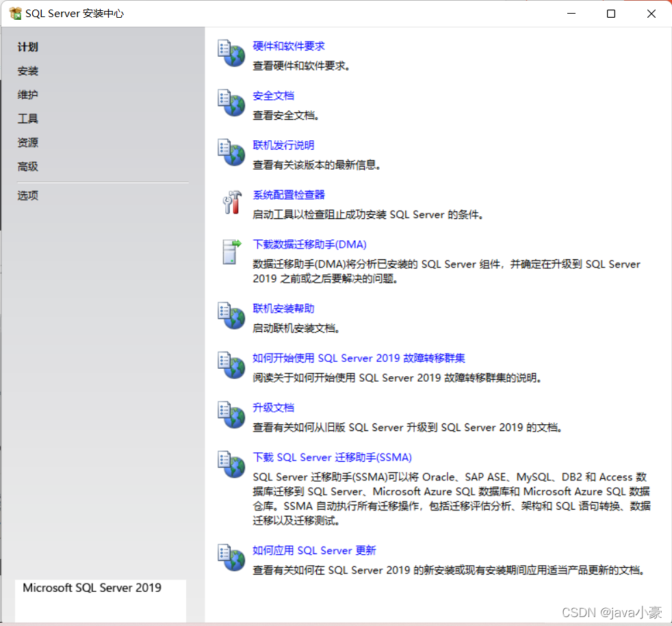Click the globe icon beside 故障转移群集 link
The height and width of the screenshot is (626, 672).
(x=231, y=365)
